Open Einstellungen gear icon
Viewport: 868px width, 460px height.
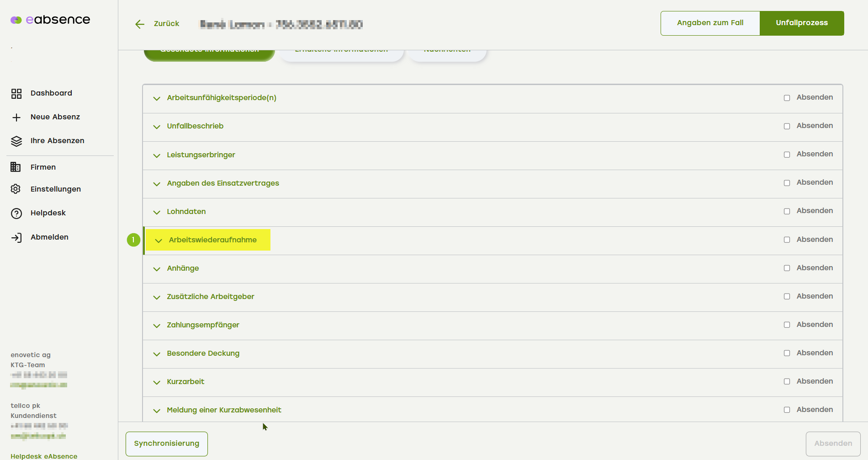[x=16, y=189]
